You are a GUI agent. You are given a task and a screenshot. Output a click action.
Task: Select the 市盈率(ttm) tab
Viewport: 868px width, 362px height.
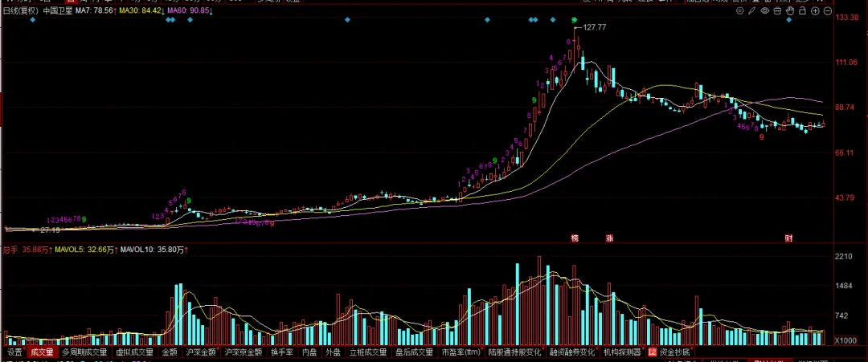coord(461,352)
